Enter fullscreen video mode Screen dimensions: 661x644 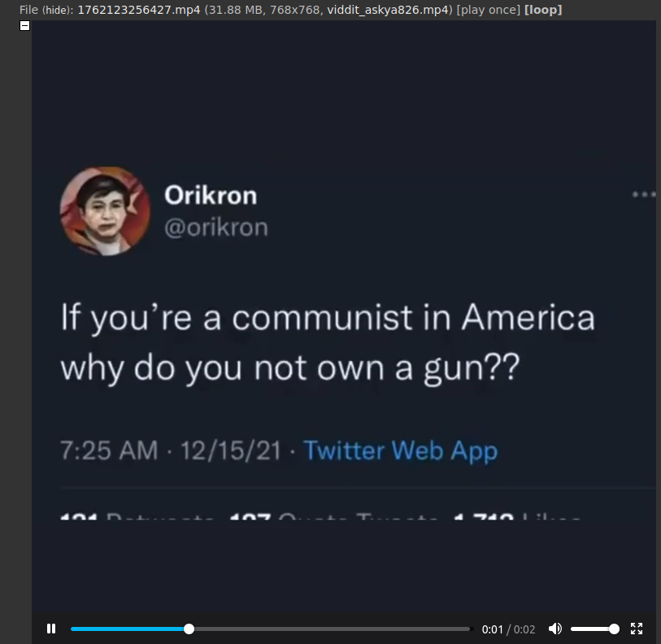pyautogui.click(x=637, y=629)
